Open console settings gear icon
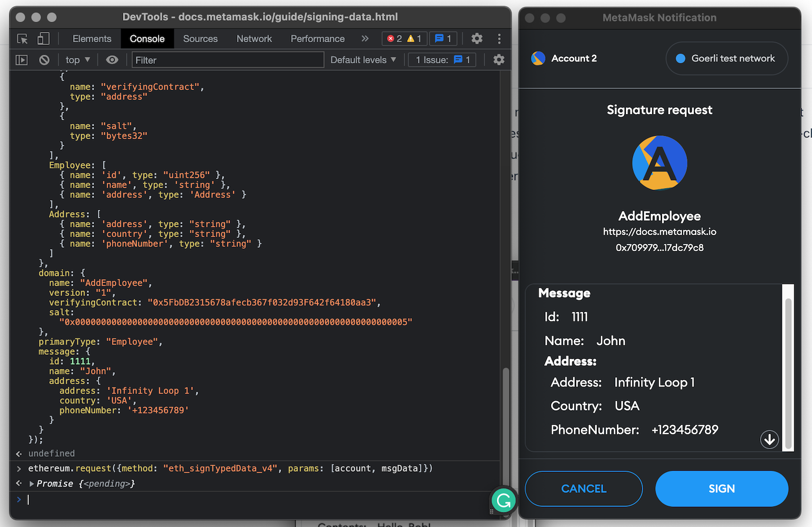 (x=499, y=60)
